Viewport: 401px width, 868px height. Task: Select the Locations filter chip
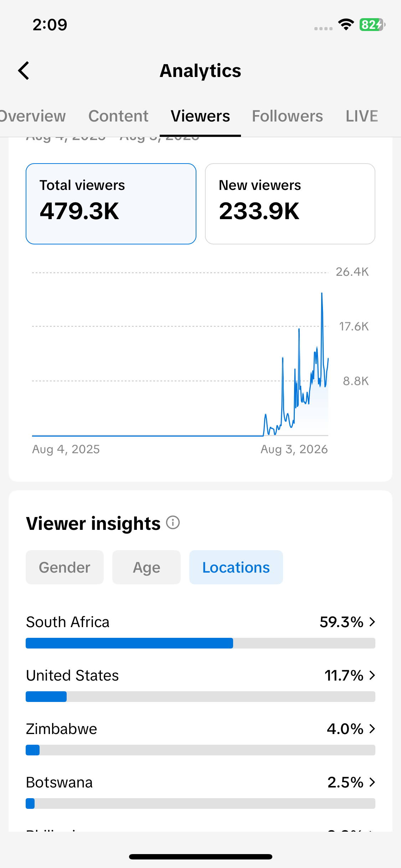(x=236, y=567)
